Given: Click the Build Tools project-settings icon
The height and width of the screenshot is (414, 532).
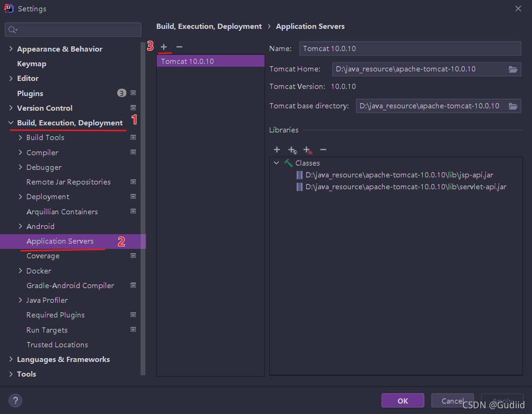Looking at the screenshot, I should [133, 137].
